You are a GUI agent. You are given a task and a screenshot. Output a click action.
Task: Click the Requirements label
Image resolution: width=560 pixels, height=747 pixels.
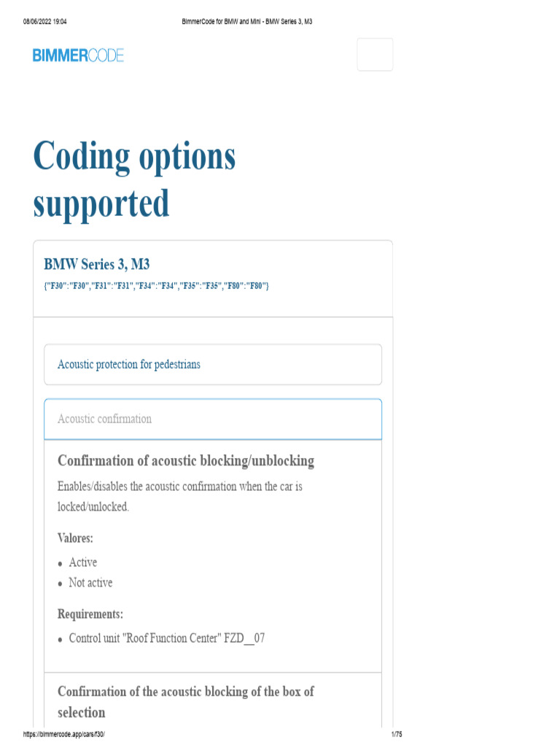(90, 614)
